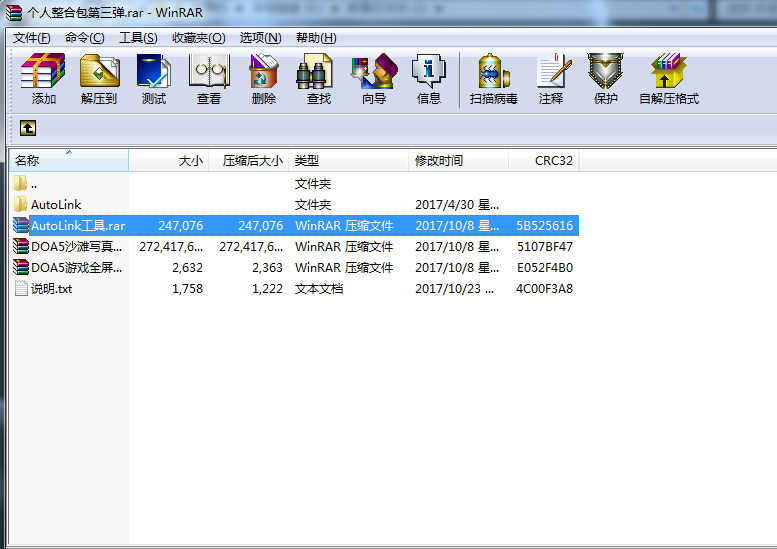Open archive Info (信息) icon
Image resolution: width=777 pixels, height=549 pixels.
[x=429, y=71]
